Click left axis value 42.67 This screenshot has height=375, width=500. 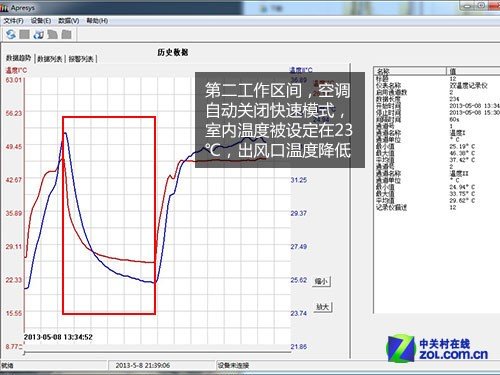coord(13,180)
